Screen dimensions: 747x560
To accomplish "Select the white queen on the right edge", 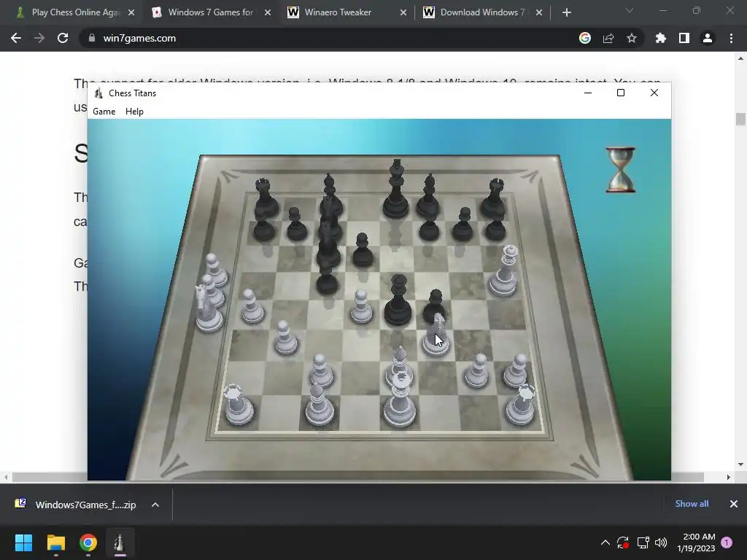I will coord(505,271).
